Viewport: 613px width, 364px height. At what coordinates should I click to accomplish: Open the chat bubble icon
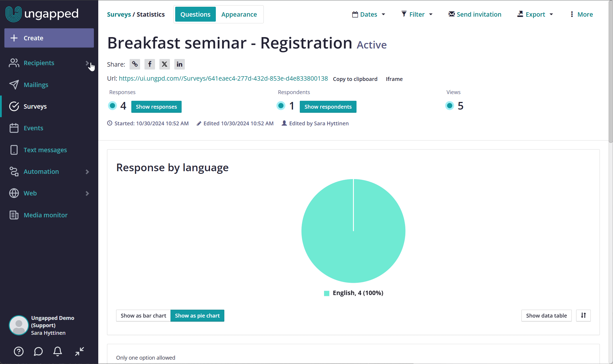(38, 351)
